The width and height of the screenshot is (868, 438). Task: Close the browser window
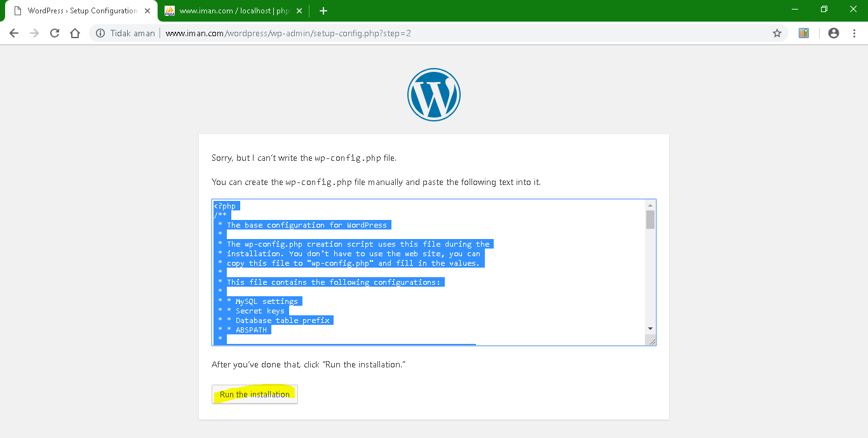(853, 9)
